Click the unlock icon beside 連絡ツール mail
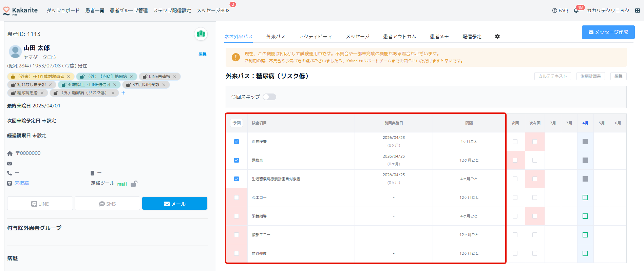Screen dimensions: 644x271 (134, 184)
